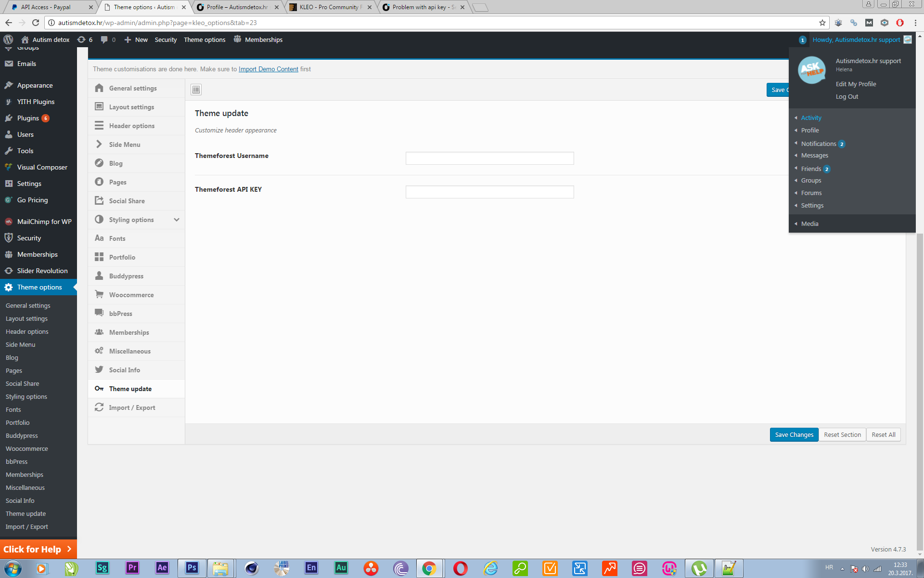Click the Save Changes button
The height and width of the screenshot is (578, 924).
794,434
